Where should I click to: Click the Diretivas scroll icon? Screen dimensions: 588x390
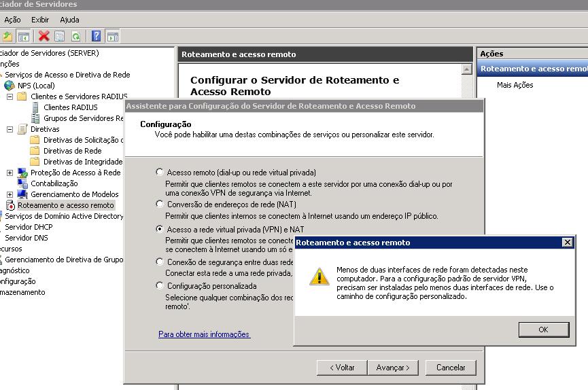point(22,129)
